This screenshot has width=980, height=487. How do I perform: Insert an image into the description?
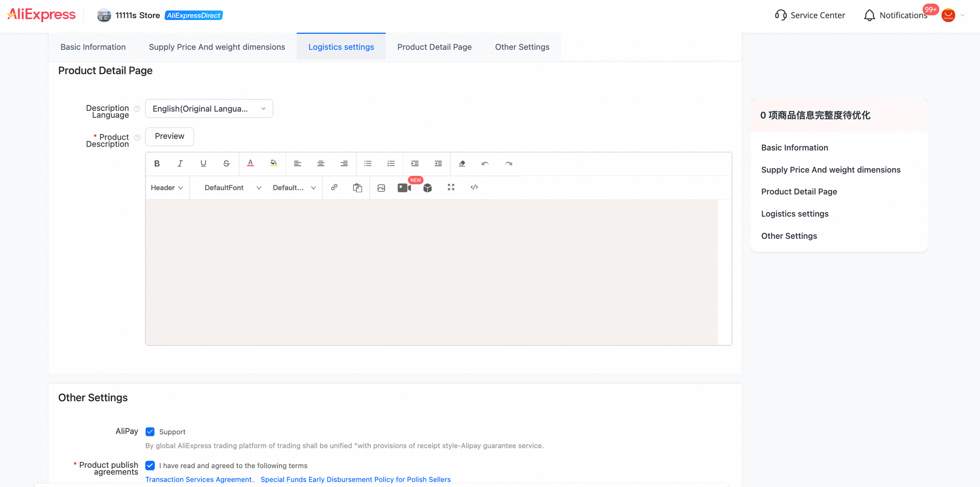tap(381, 188)
